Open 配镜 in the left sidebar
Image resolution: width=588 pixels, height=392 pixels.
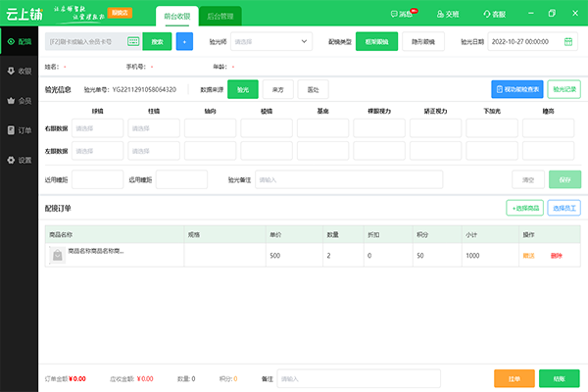click(x=19, y=42)
